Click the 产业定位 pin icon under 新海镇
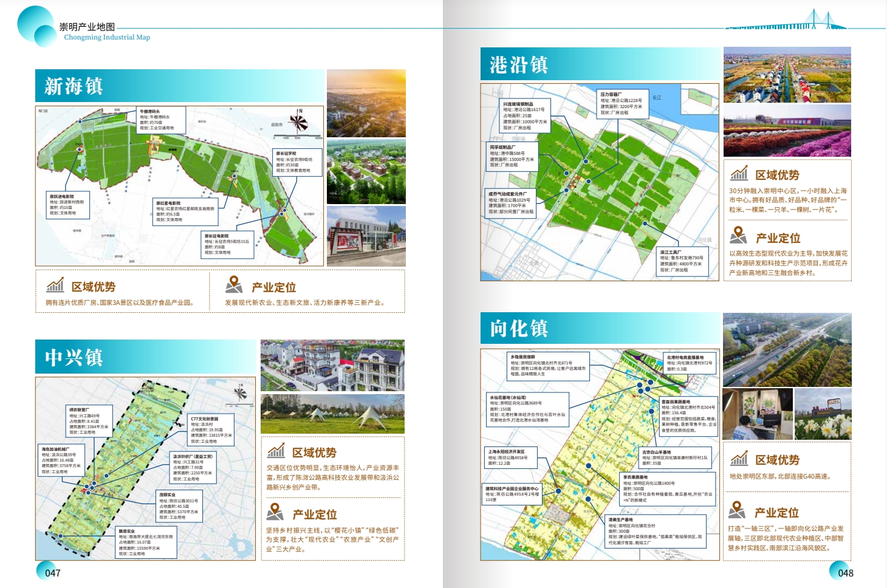The width and height of the screenshot is (887, 588). pos(234,284)
